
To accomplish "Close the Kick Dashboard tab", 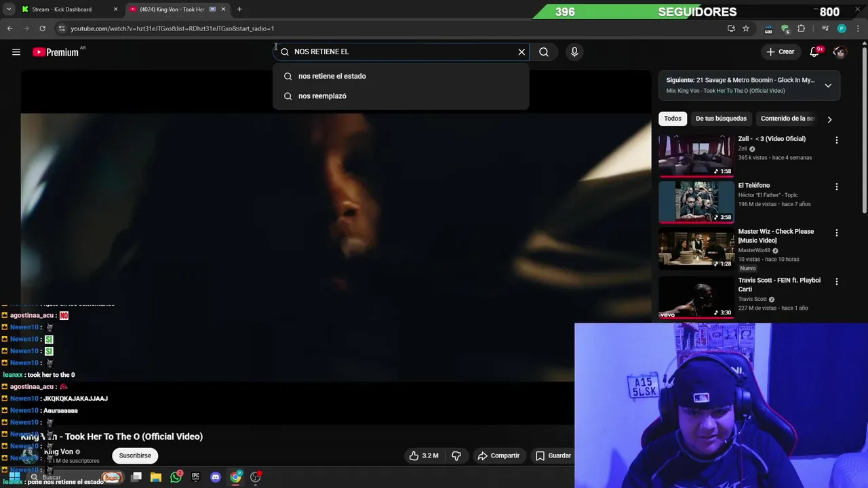I will 115,9.
